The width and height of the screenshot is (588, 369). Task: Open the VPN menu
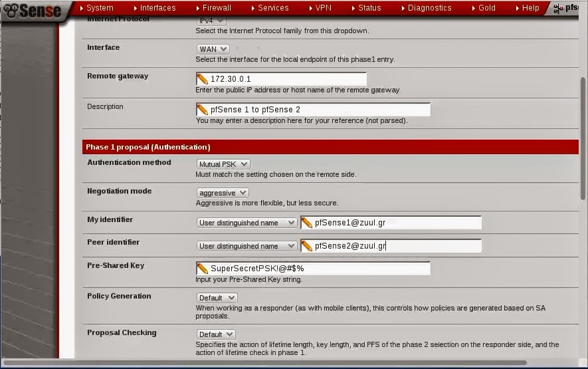pyautogui.click(x=321, y=8)
